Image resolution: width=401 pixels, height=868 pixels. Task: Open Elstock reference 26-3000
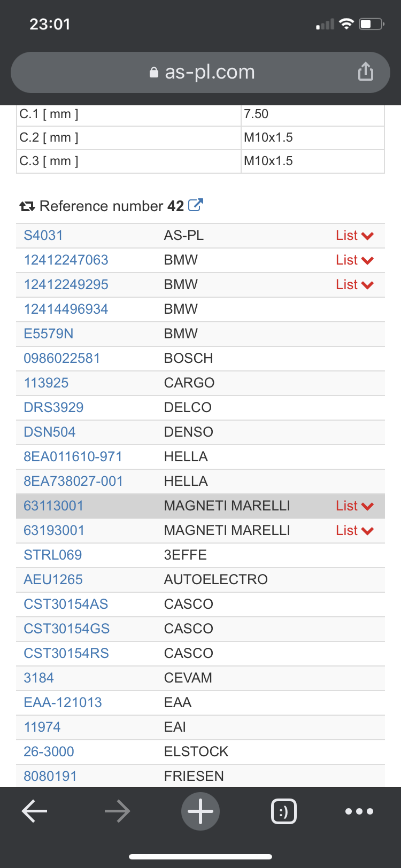pos(49,751)
